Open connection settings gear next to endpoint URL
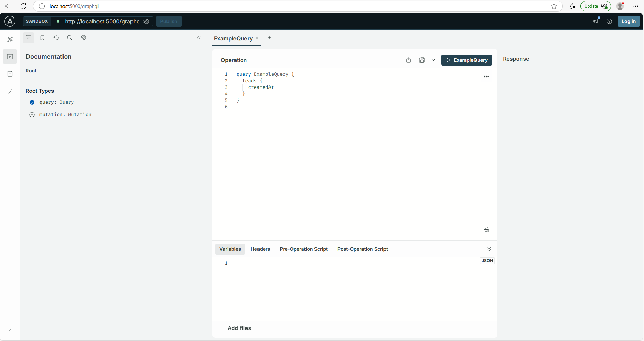The height and width of the screenshot is (341, 644). [x=146, y=21]
